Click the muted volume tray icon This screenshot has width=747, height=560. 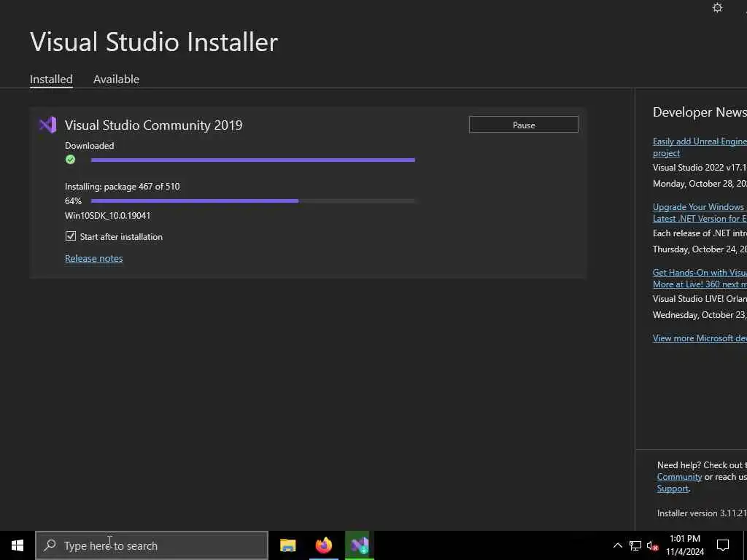[x=653, y=545]
